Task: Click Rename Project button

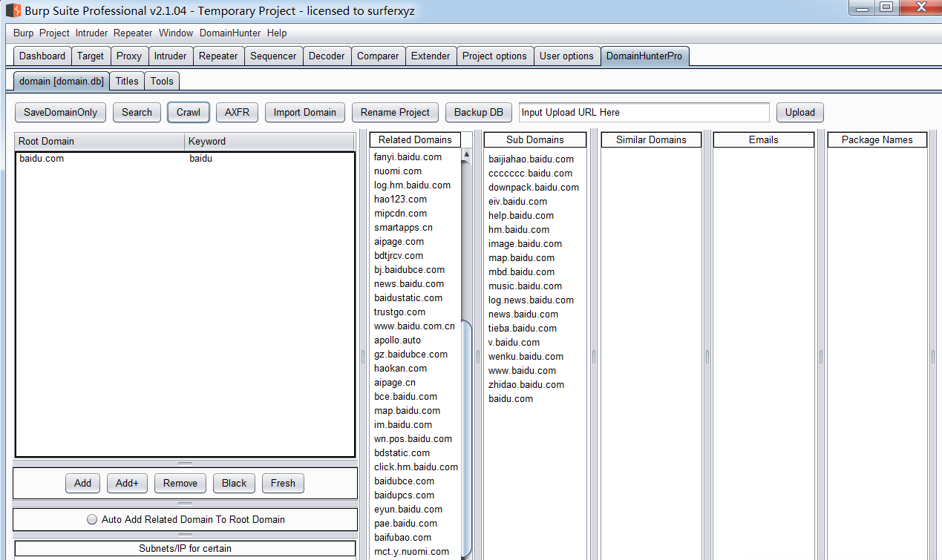Action: click(395, 112)
